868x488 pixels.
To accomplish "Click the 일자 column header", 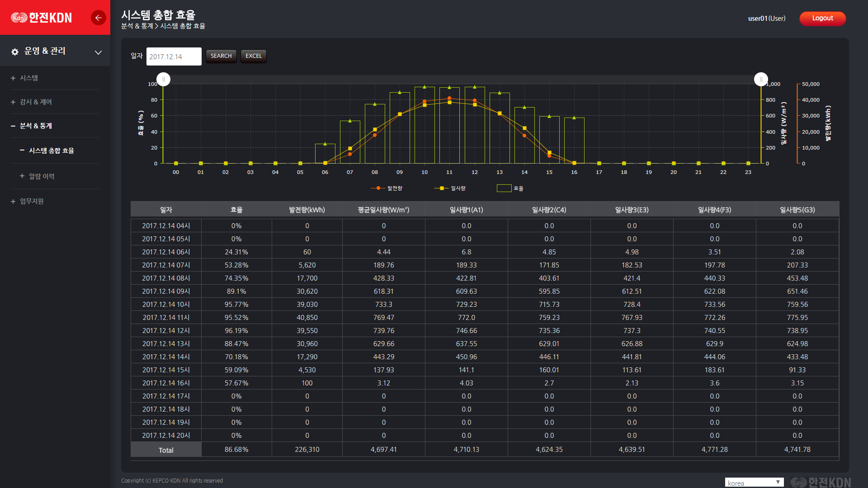I will point(166,210).
